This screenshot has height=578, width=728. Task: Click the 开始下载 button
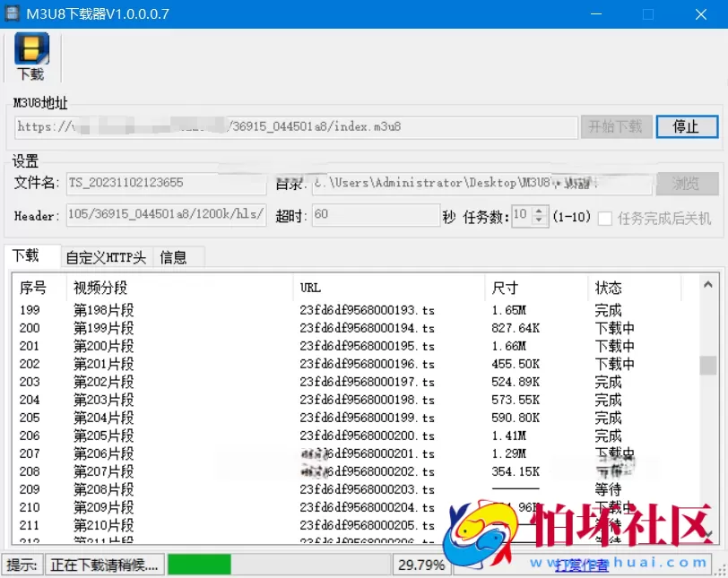pos(616,126)
